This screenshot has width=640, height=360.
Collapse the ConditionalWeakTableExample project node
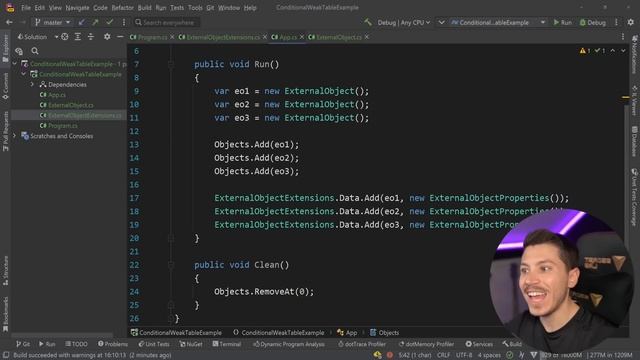[24, 74]
